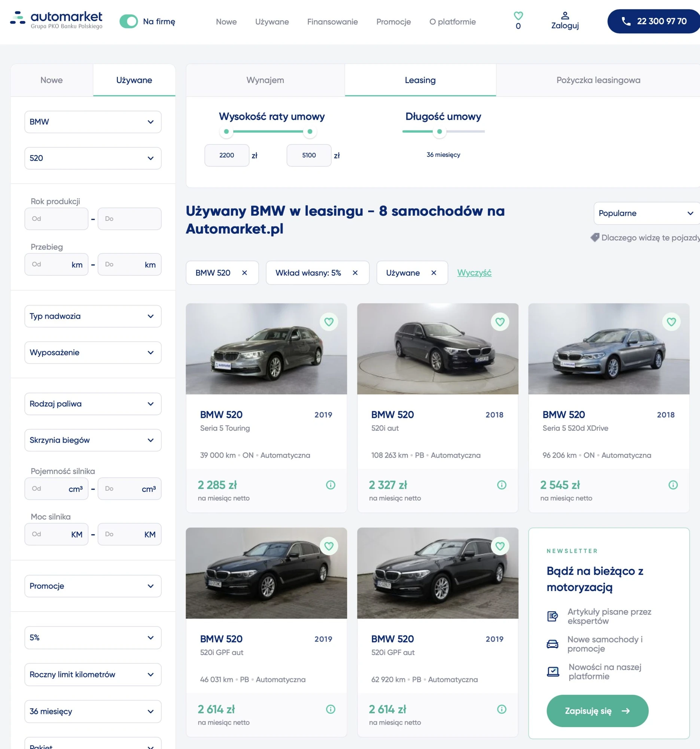The image size is (700, 749).
Task: Open Roczny limit kilometrów dropdown
Action: click(x=93, y=674)
